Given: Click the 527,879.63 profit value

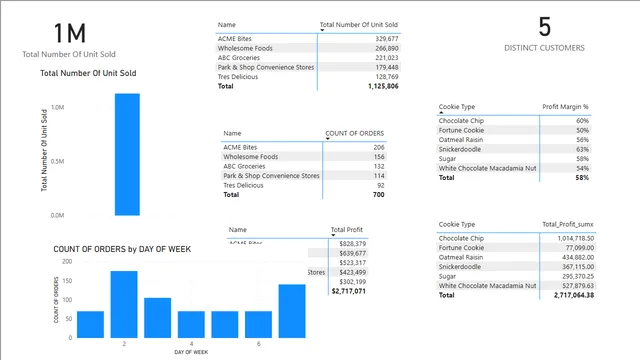Looking at the screenshot, I should click(x=578, y=286).
